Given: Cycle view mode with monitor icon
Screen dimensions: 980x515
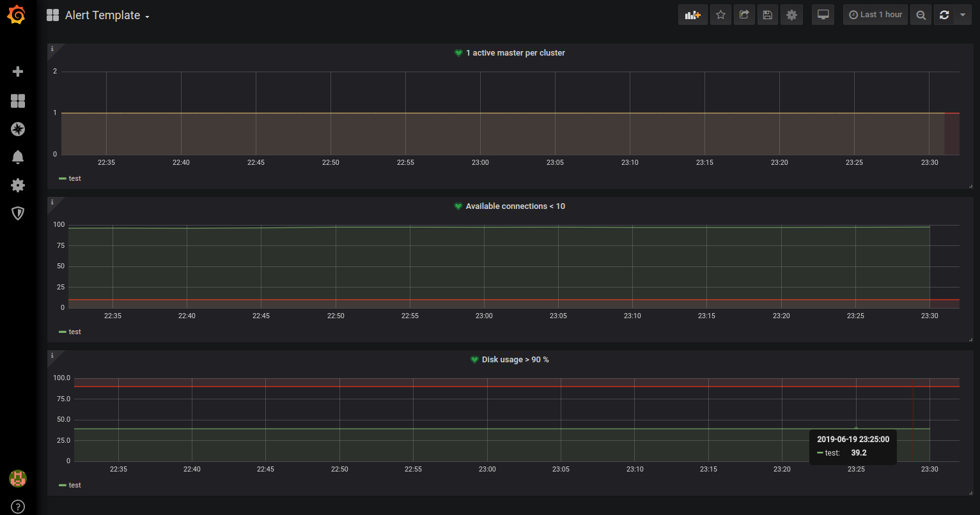Looking at the screenshot, I should [823, 15].
